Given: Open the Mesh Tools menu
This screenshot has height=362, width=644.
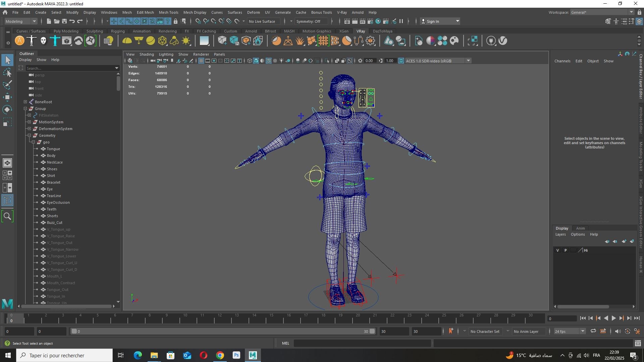Looking at the screenshot, I should 168,12.
